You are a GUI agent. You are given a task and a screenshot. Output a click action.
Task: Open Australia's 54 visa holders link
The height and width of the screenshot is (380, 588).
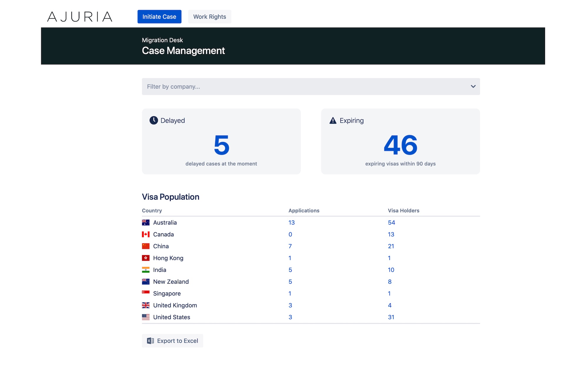coord(391,222)
